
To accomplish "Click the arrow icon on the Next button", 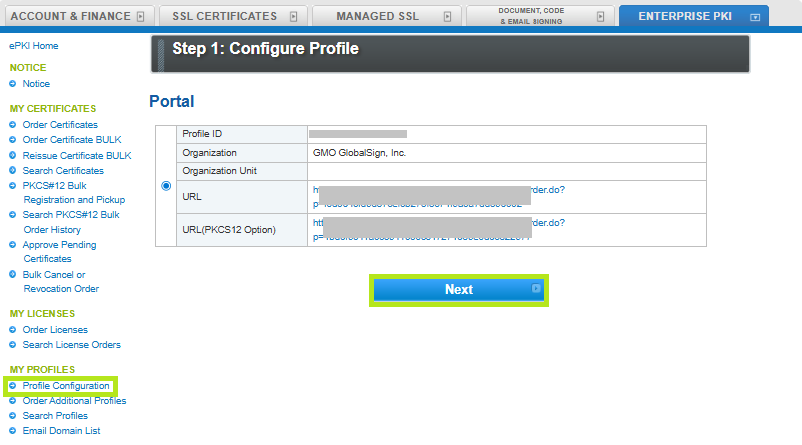I will point(536,289).
